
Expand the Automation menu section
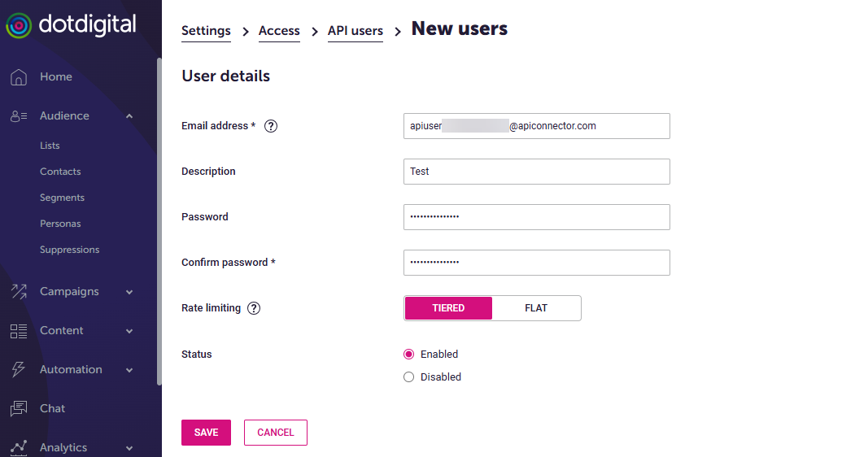pos(129,370)
